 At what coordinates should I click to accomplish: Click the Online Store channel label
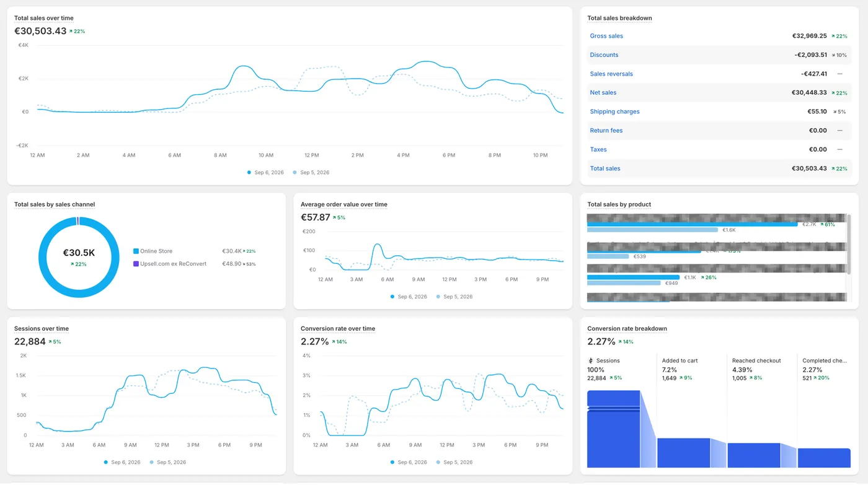pos(156,251)
